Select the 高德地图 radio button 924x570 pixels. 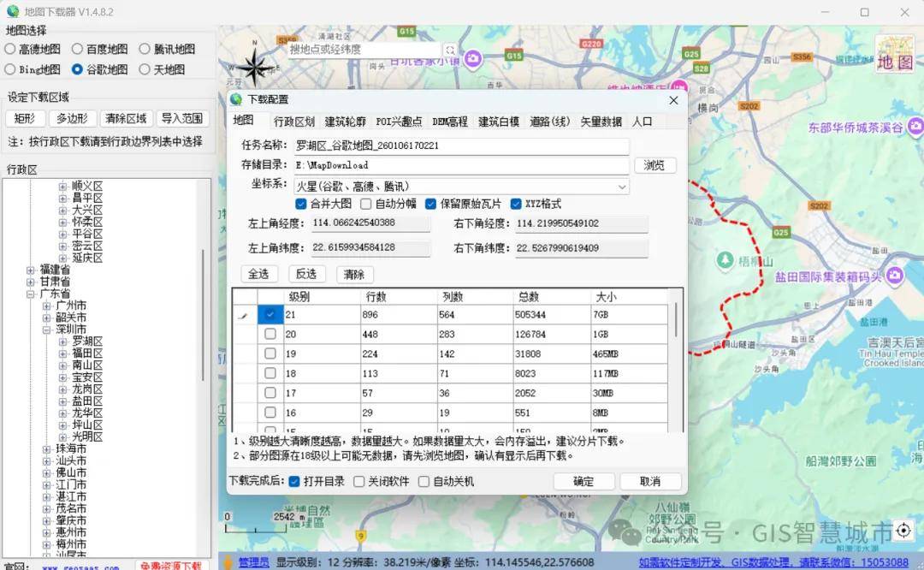(11, 49)
